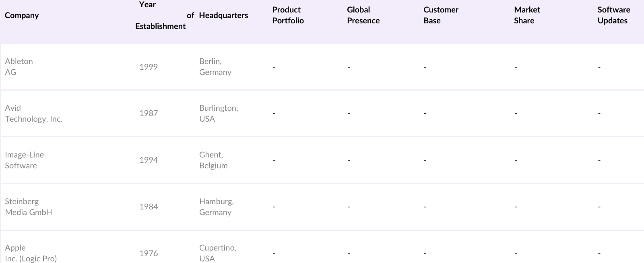This screenshot has width=644, height=263.
Task: Select the Steinberg Media GmbH cell
Action: click(x=28, y=207)
